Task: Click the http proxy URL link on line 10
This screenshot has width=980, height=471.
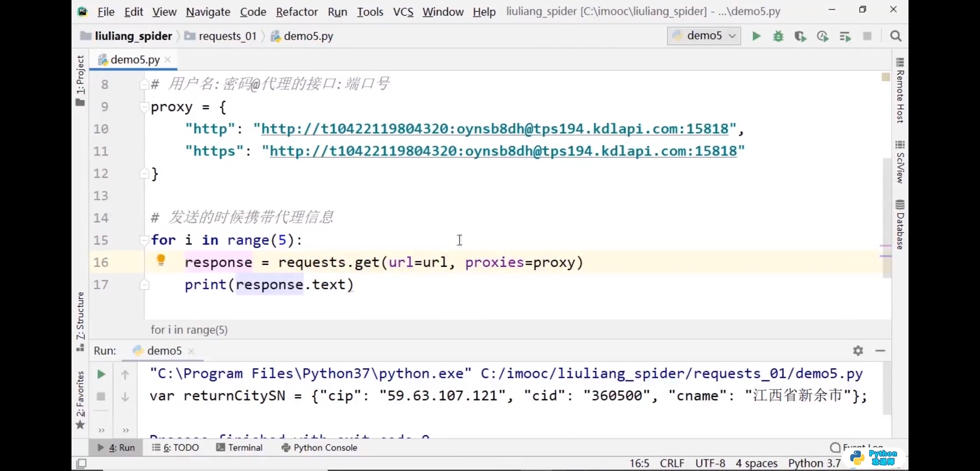Action: coord(495,129)
